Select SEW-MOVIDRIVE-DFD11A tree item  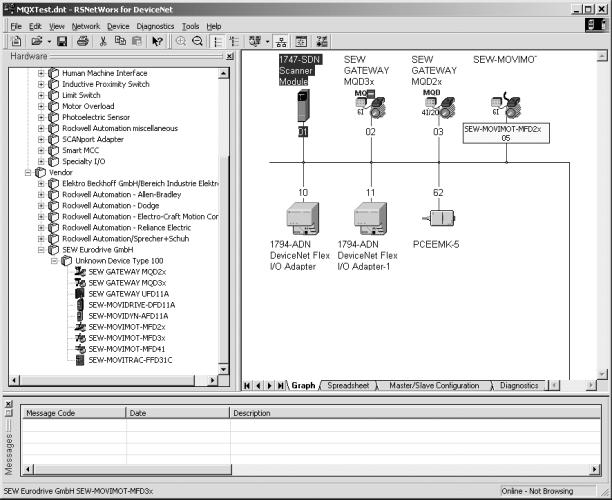tap(132, 305)
